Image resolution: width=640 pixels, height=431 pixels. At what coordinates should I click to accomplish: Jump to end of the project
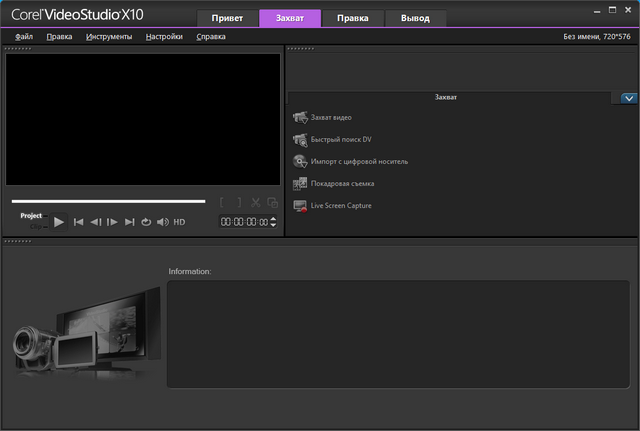[129, 222]
